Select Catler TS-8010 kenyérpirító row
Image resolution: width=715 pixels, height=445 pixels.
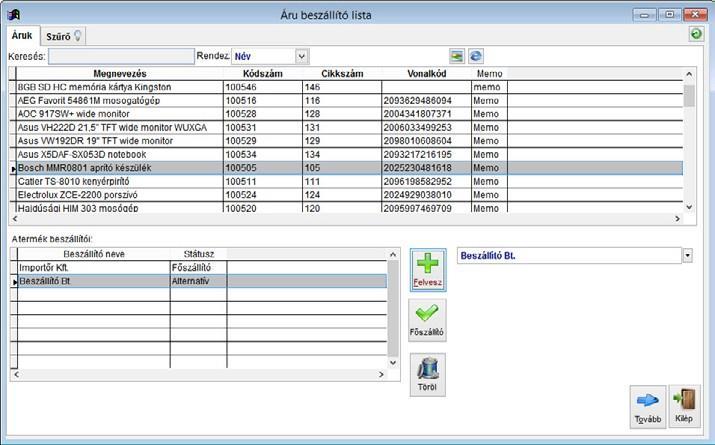(x=349, y=181)
